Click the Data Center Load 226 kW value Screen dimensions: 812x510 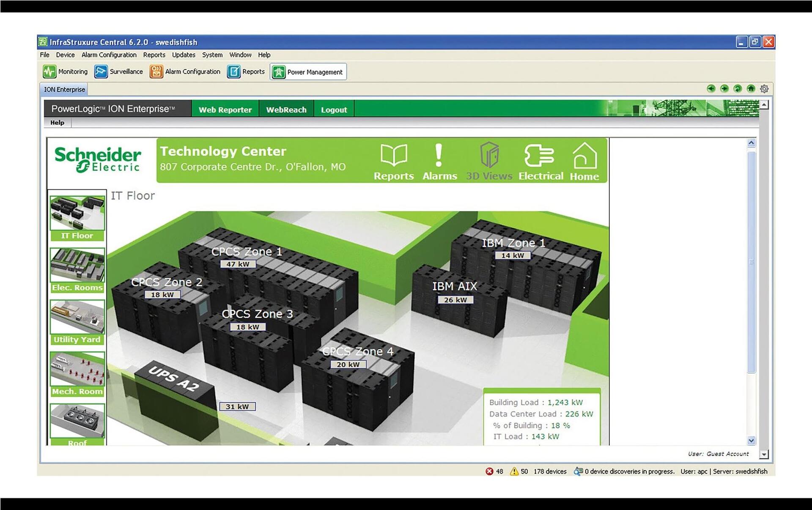(x=579, y=414)
